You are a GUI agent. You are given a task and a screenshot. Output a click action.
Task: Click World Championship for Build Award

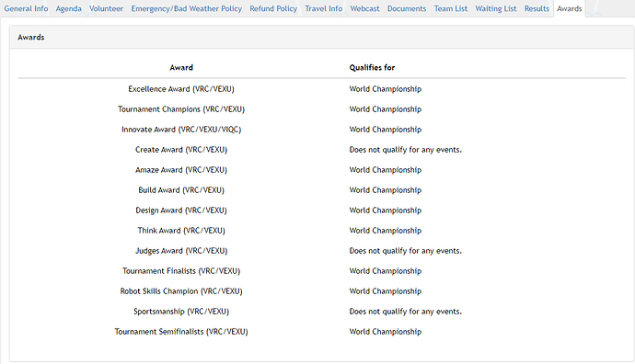pos(386,190)
